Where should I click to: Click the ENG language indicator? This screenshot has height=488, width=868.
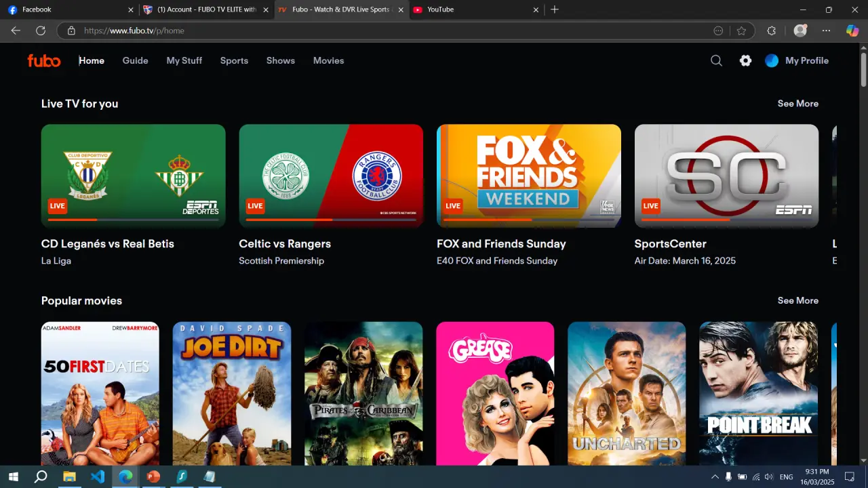[x=787, y=477]
